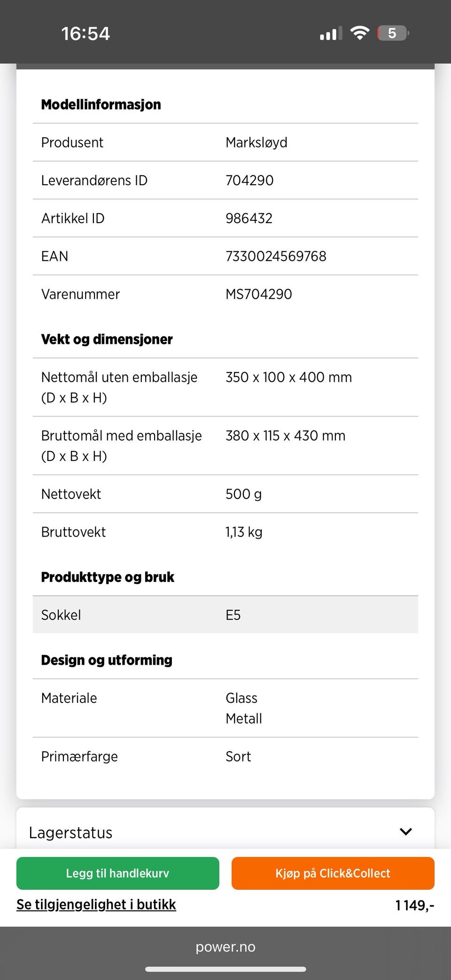Tap the home indicator bar

(x=225, y=969)
